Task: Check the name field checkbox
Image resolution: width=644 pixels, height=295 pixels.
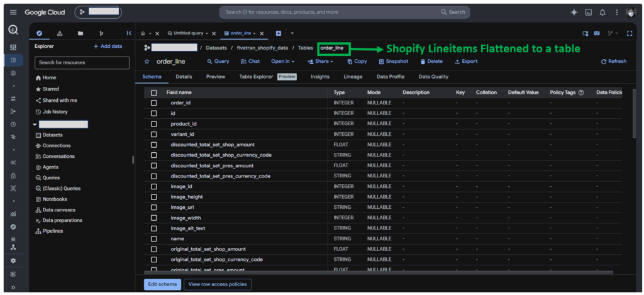Action: pos(153,239)
